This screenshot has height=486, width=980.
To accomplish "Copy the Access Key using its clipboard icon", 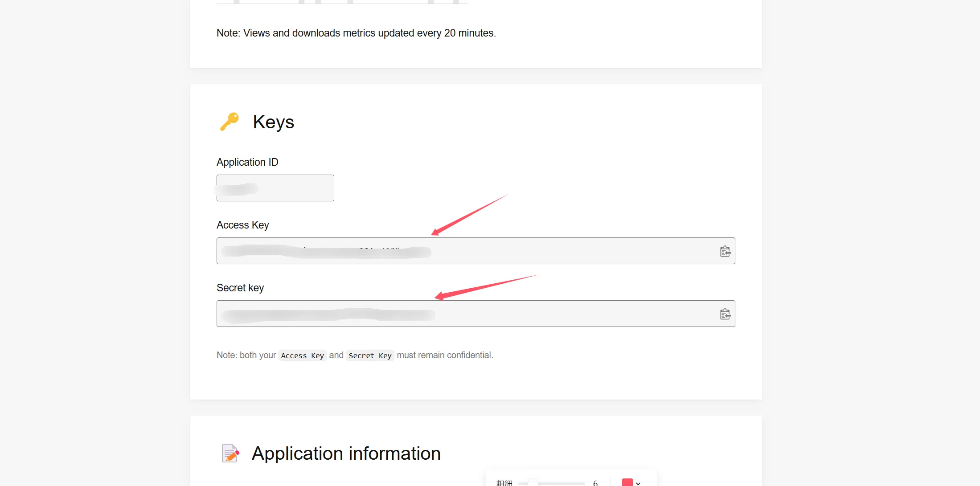I will tap(725, 251).
